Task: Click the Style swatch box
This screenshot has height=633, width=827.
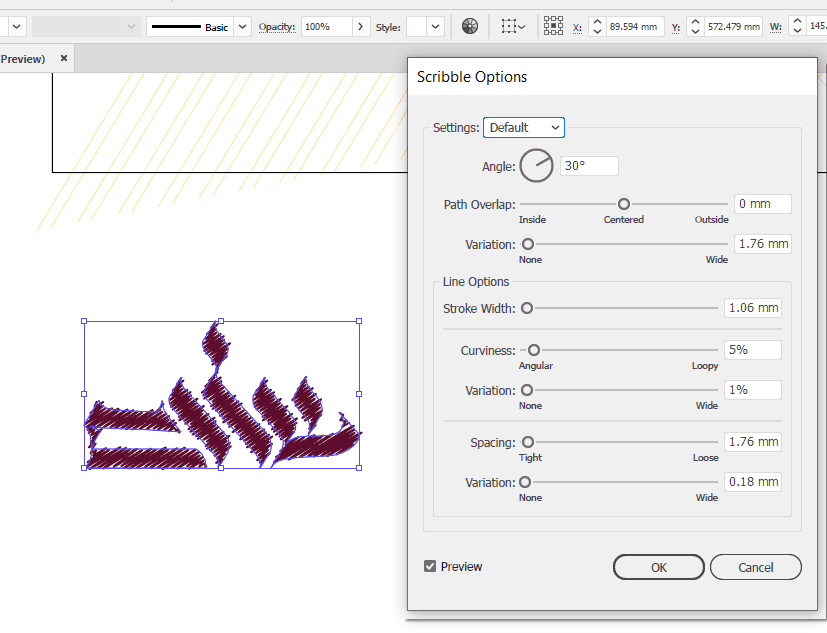Action: coord(416,26)
